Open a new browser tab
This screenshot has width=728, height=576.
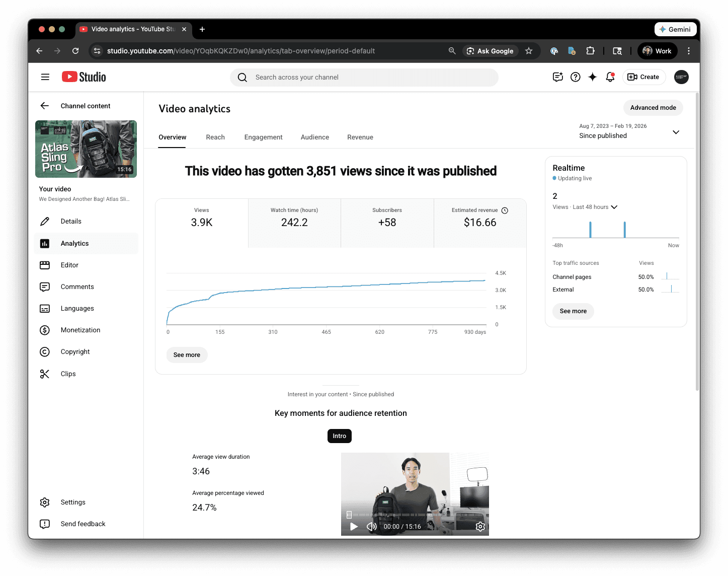pos(202,29)
